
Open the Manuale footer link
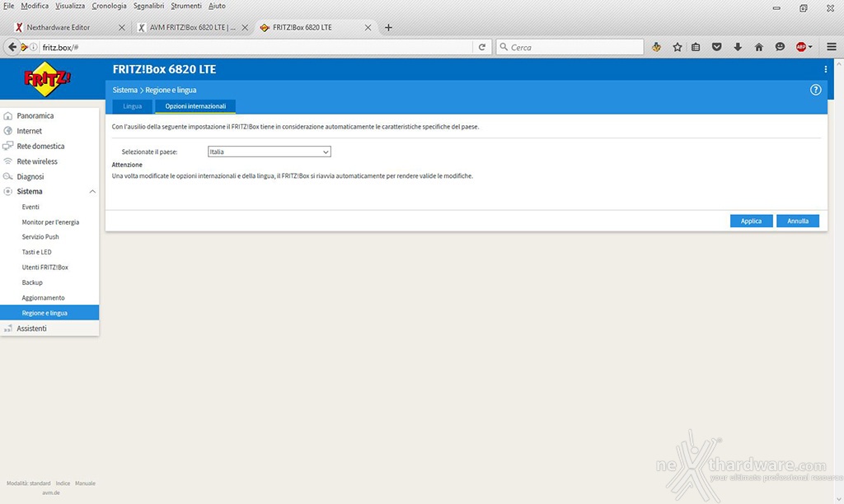tap(85, 483)
